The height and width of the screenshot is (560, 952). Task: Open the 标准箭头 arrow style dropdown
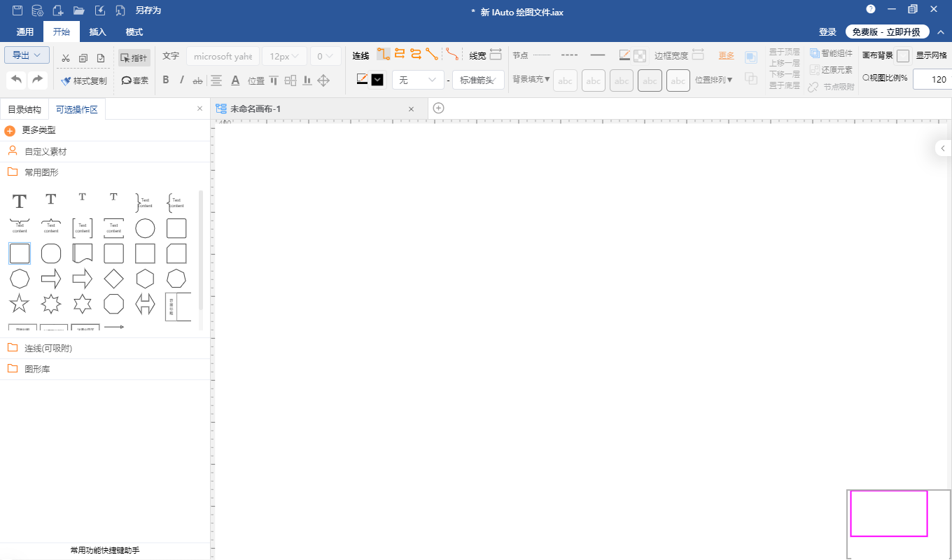click(x=478, y=80)
